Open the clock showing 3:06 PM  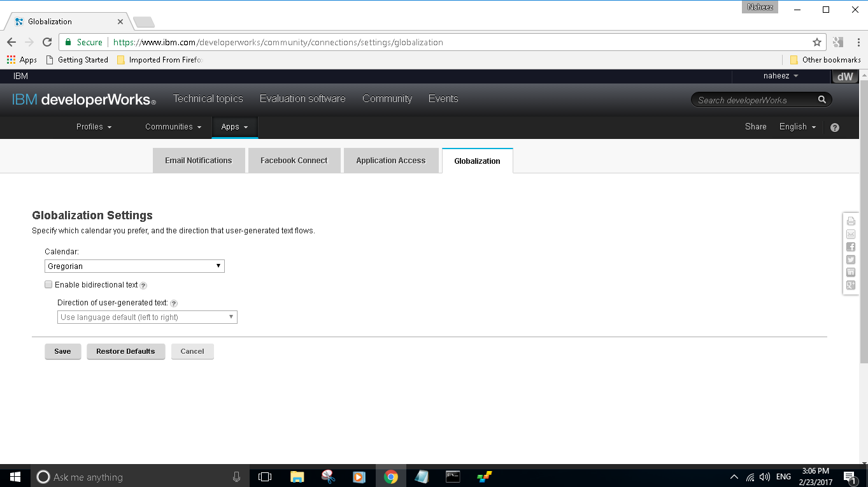pos(816,477)
